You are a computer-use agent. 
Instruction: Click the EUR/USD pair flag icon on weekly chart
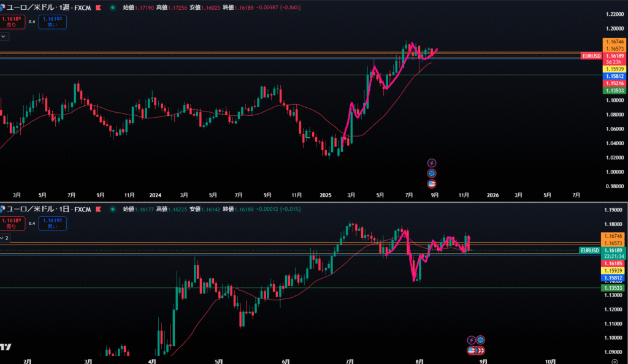2,7
